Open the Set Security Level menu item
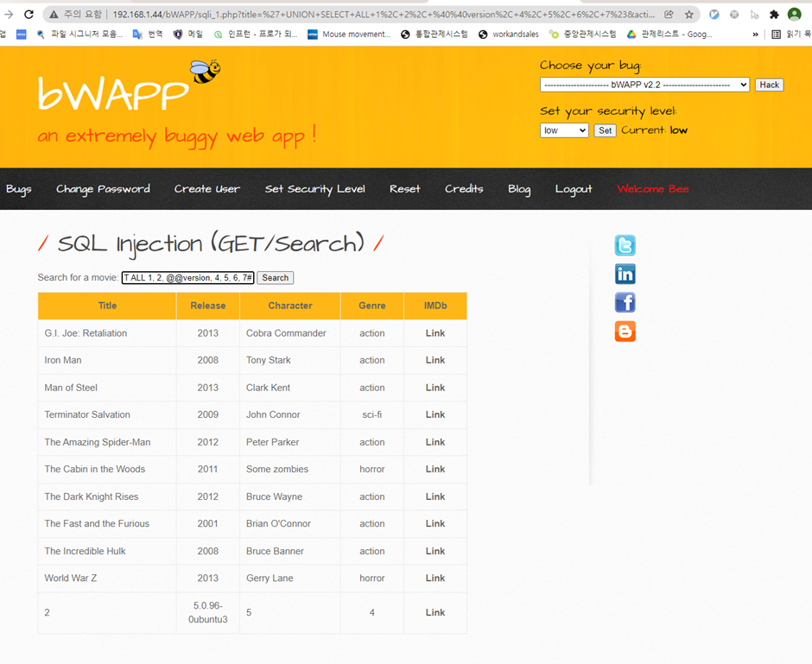Viewport: 812px width, 664px height. [314, 189]
